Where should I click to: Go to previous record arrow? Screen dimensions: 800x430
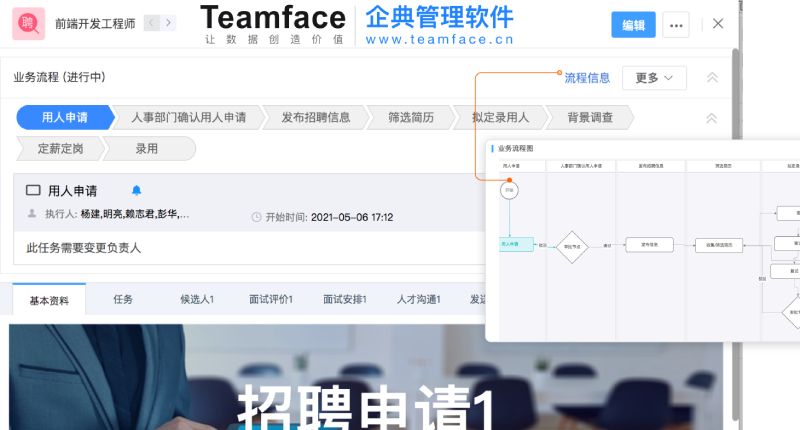[152, 23]
